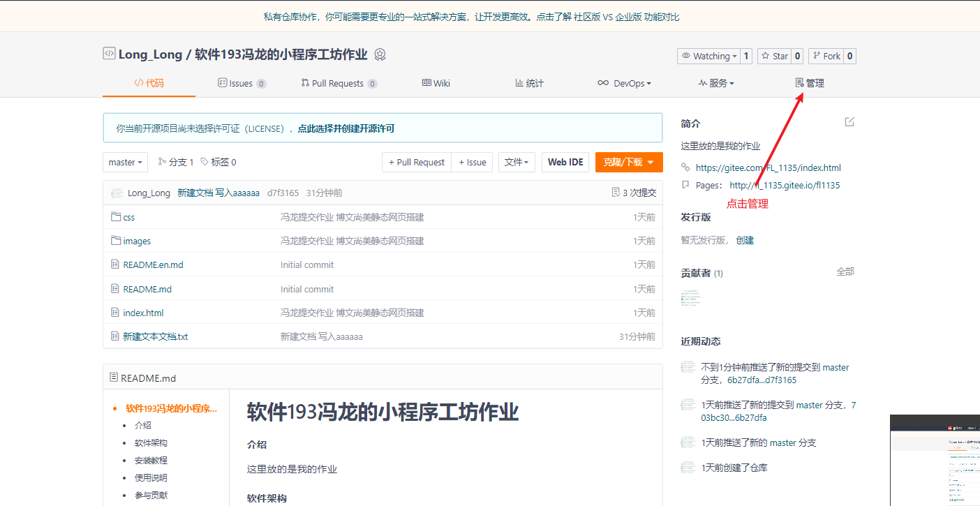Viewport: 980px width, 506px height.
Task: Open the master branch dropdown
Action: click(125, 162)
